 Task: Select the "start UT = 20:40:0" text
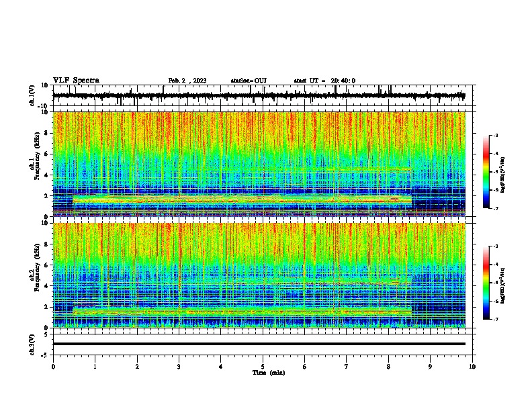pyautogui.click(x=324, y=81)
